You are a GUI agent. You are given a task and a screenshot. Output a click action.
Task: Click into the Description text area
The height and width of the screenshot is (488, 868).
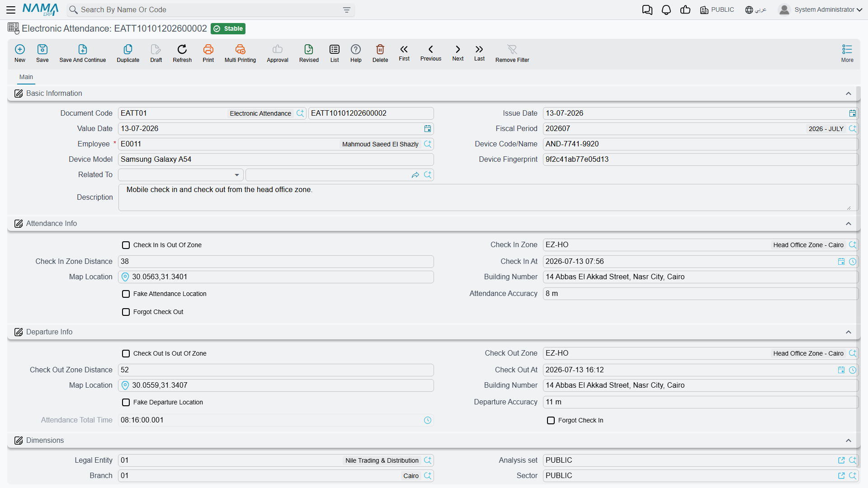(488, 197)
